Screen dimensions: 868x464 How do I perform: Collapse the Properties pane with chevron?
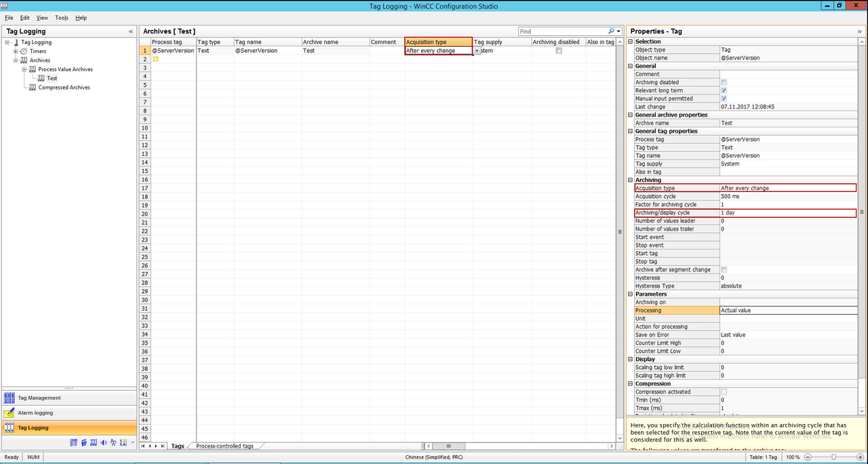click(x=861, y=31)
